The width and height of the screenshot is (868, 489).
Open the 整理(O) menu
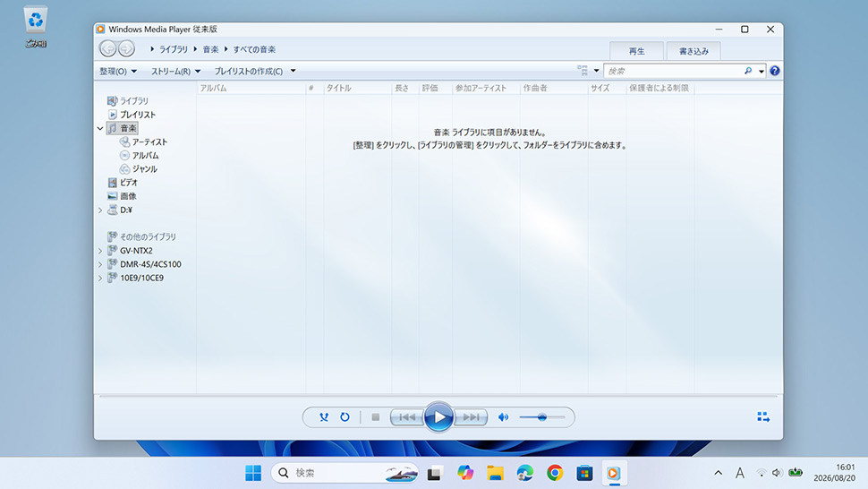tap(118, 72)
